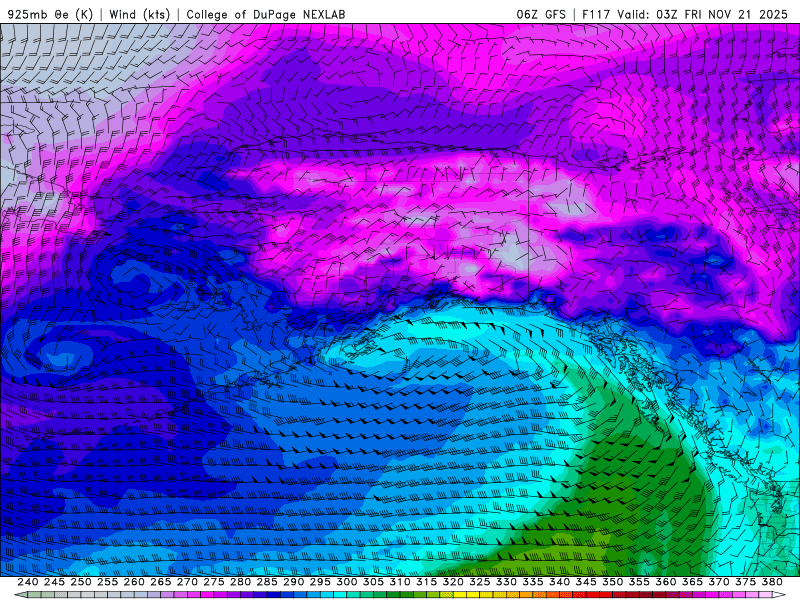
Task: Select the 325 legend value
Action: click(480, 582)
